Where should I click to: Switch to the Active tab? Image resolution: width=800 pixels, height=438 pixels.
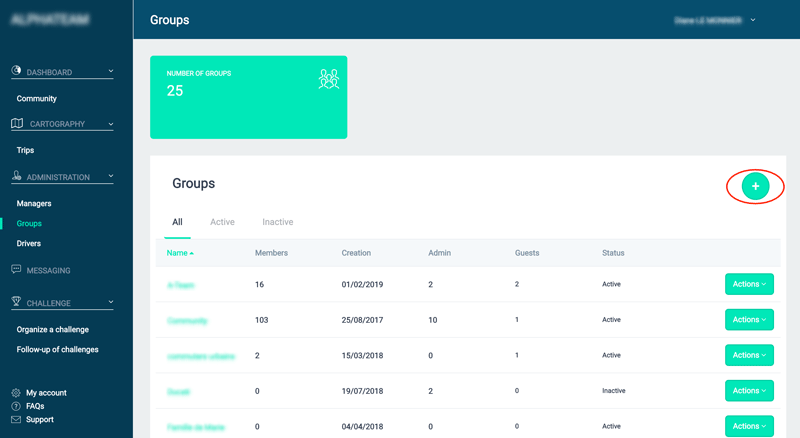[222, 222]
